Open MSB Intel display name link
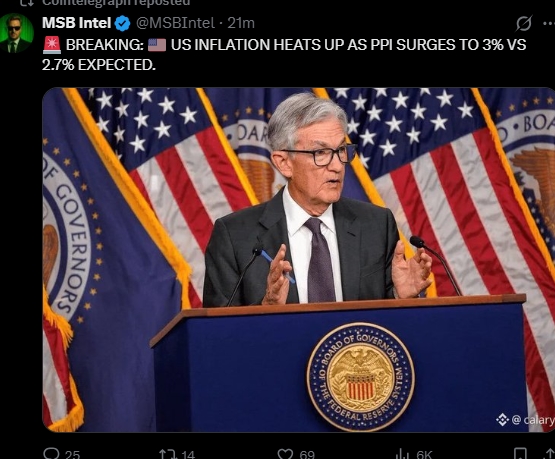This screenshot has width=555, height=459. [76, 23]
